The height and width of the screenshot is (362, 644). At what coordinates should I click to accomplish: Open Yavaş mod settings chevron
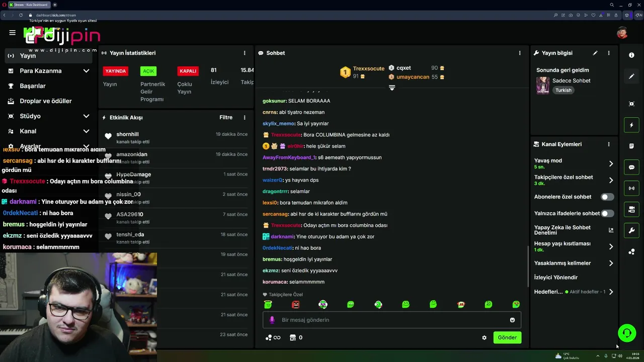(611, 163)
